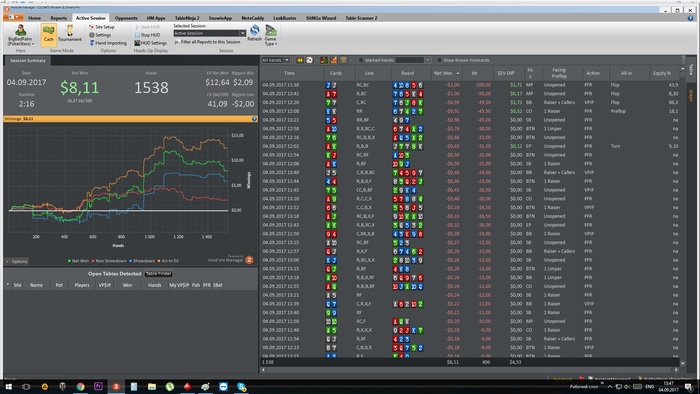Image resolution: width=700 pixels, height=394 pixels.
Task: Open the Selected Session dropdown
Action: [x=210, y=33]
